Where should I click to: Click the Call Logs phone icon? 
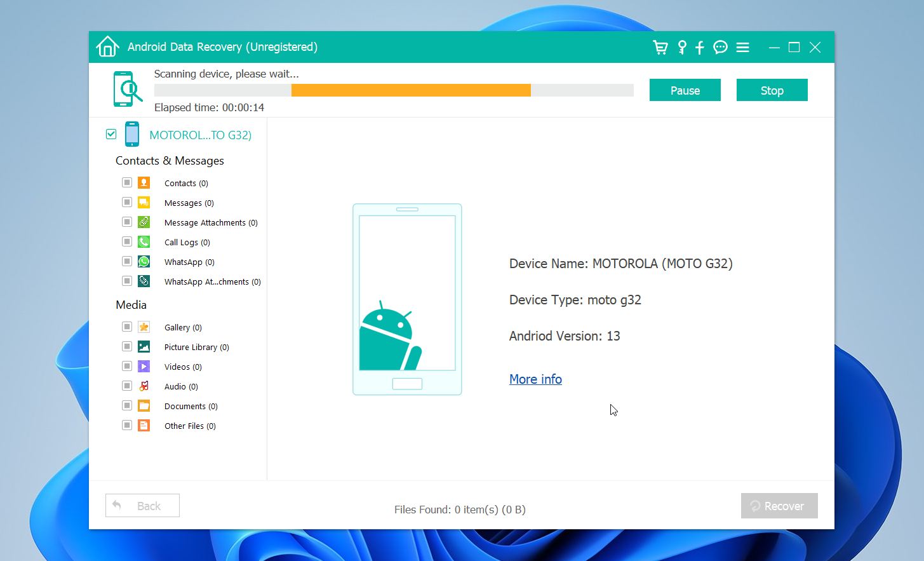(x=144, y=242)
